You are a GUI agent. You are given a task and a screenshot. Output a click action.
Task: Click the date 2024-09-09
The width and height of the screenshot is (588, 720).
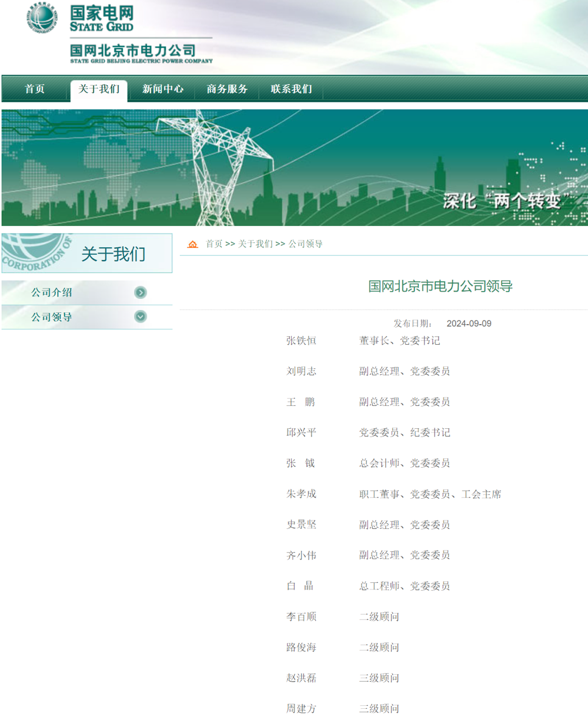pos(469,324)
